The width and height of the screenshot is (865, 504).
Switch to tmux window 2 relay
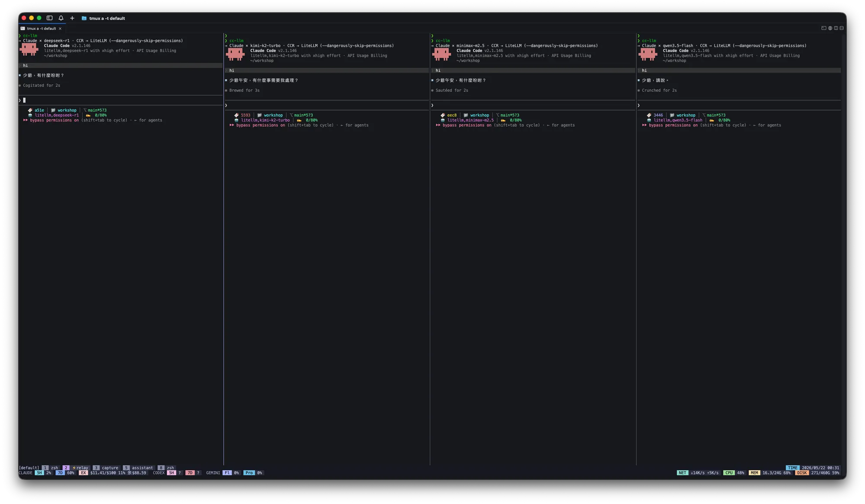pos(76,468)
